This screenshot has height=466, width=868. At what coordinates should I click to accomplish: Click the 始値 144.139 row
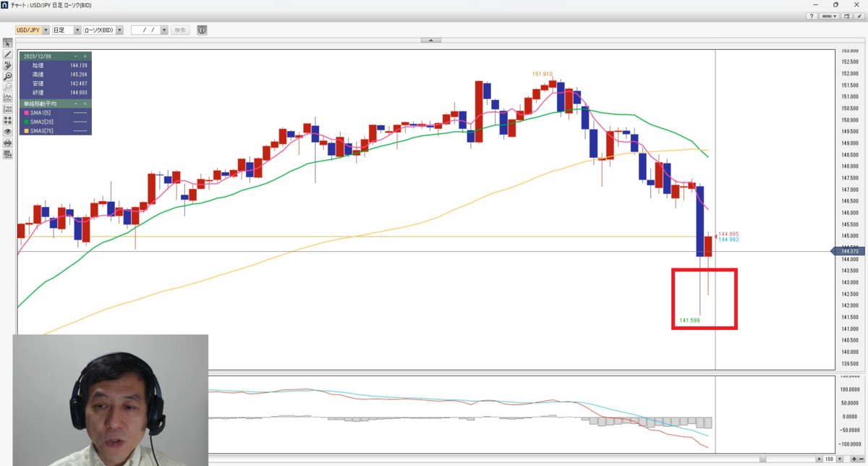(x=56, y=65)
